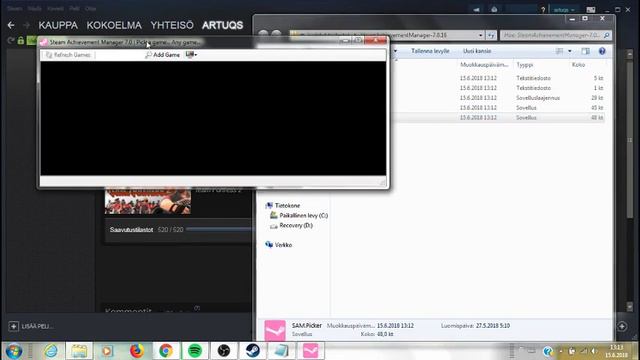Screen dimensions: 640x360
Task: Go forward with Steam's forward arrow
Action: tap(26, 25)
